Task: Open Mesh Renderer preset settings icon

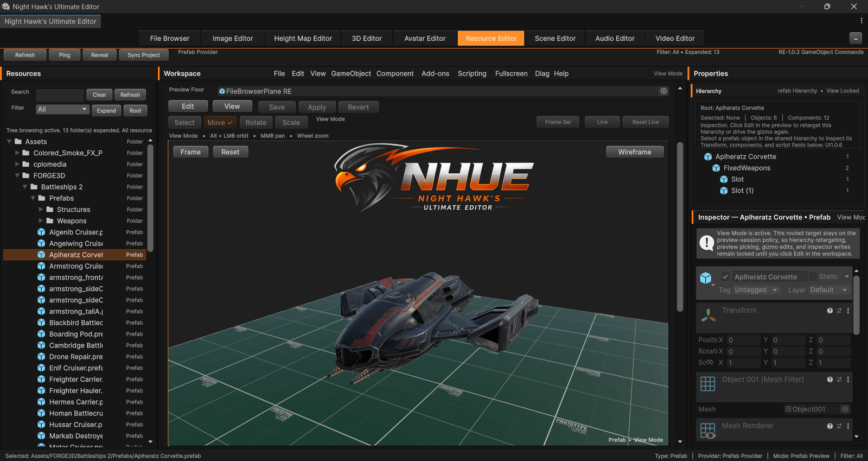Action: point(839,426)
